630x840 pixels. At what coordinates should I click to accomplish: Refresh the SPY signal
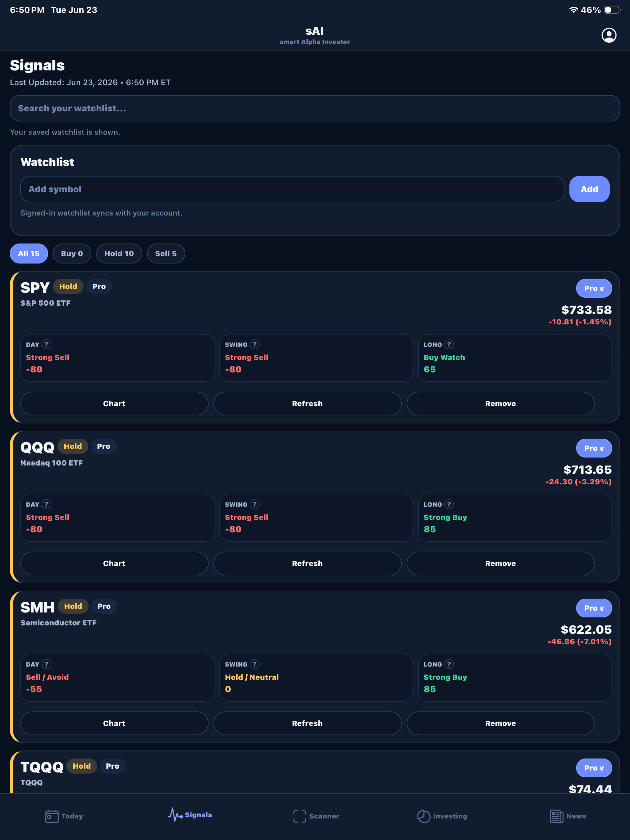tap(307, 404)
